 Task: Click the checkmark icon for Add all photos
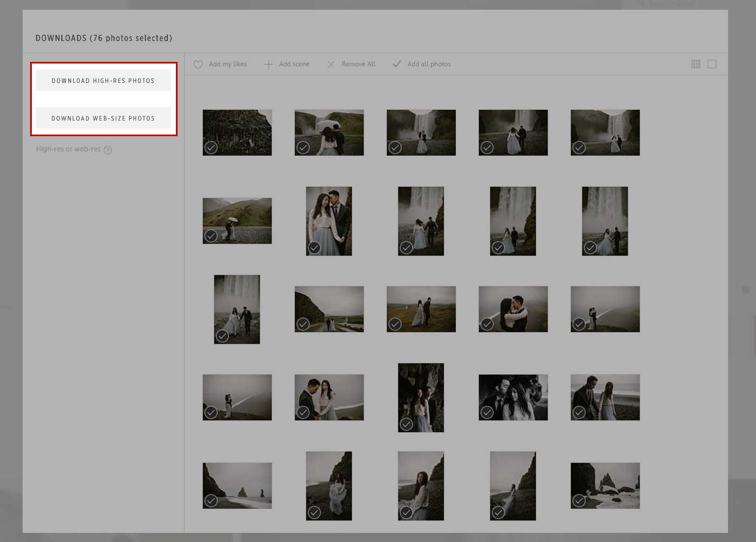(x=397, y=64)
